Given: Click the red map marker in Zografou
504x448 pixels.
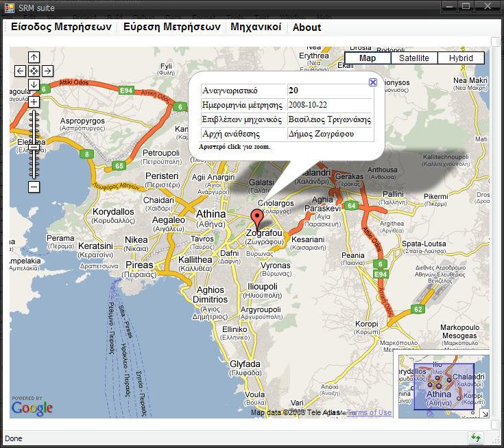Looking at the screenshot, I should pyautogui.click(x=257, y=218).
